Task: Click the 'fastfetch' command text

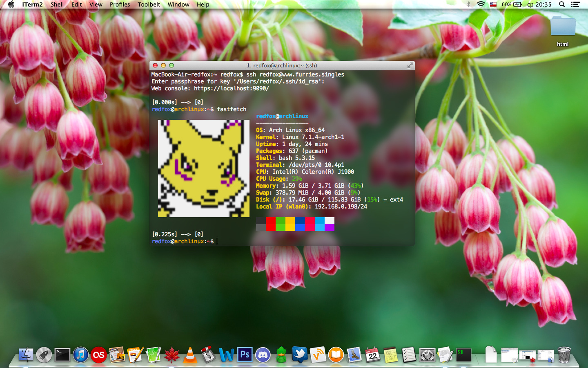Action: tap(232, 109)
